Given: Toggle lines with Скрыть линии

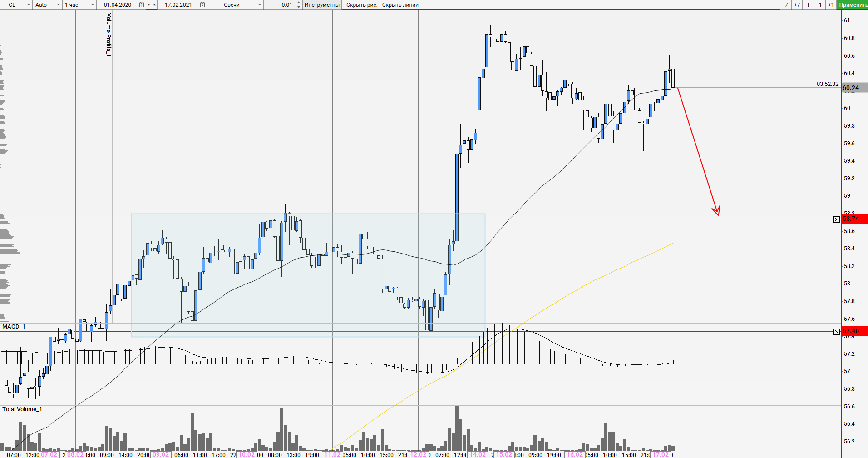Looking at the screenshot, I should pos(400,5).
